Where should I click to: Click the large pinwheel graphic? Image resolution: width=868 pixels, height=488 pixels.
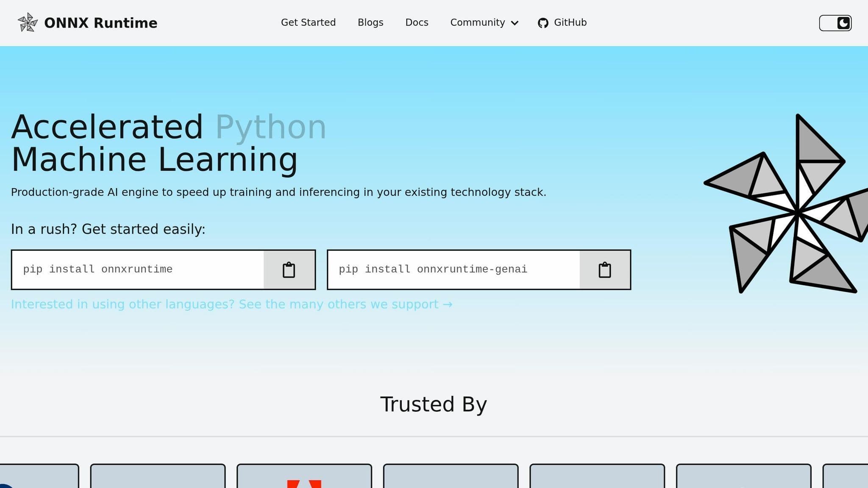tap(786, 203)
